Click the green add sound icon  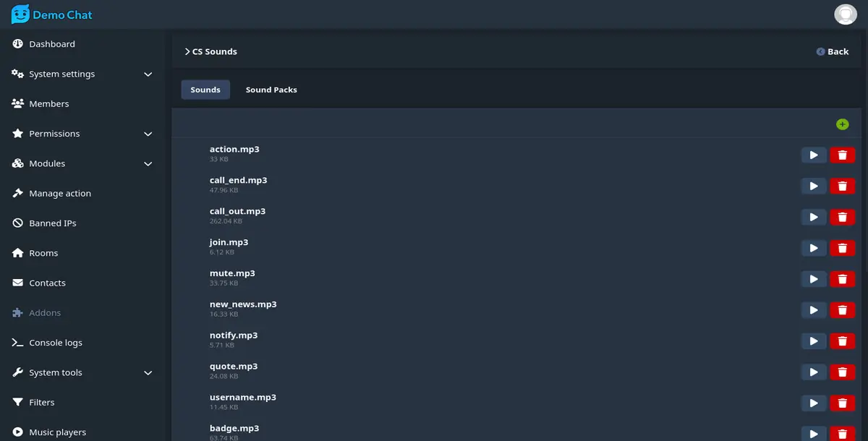coord(842,124)
